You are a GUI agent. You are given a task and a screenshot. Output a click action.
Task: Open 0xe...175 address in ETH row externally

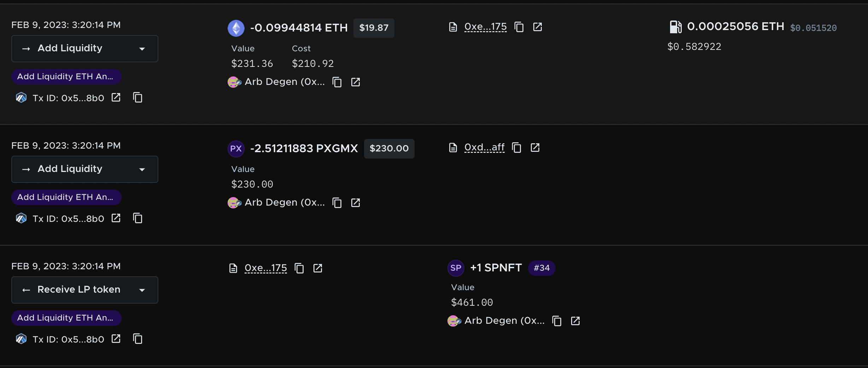coord(538,27)
